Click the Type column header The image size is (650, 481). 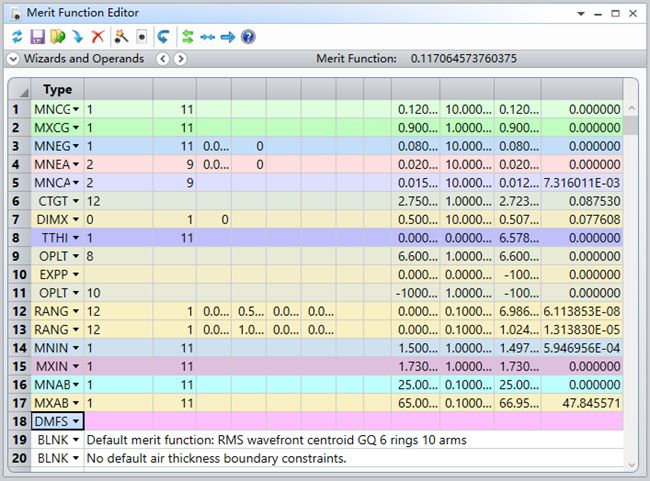click(x=57, y=89)
